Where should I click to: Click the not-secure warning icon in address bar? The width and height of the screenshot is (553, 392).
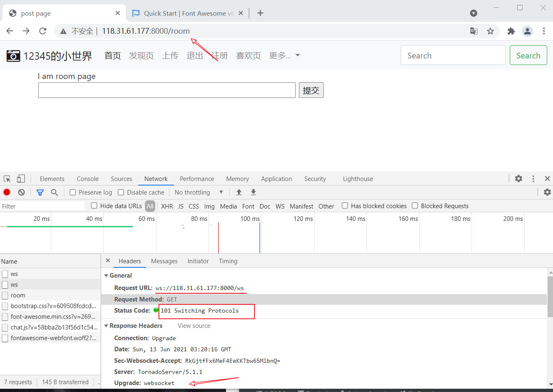coord(63,31)
